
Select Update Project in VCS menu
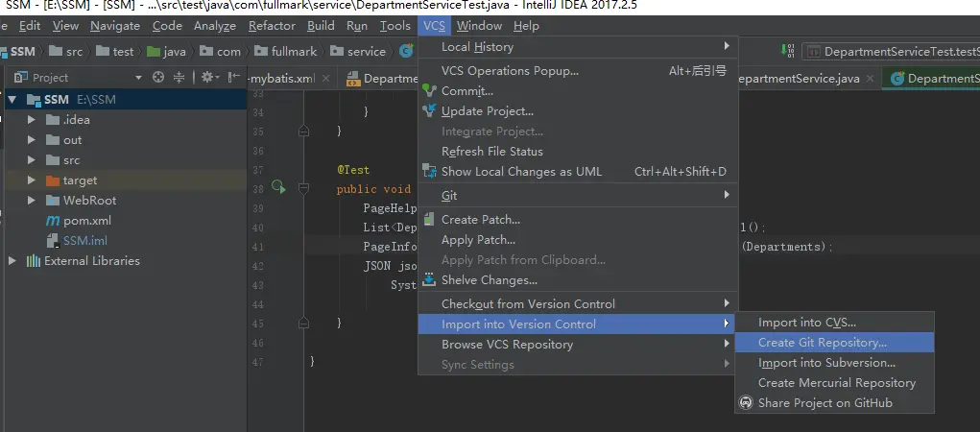point(578,111)
